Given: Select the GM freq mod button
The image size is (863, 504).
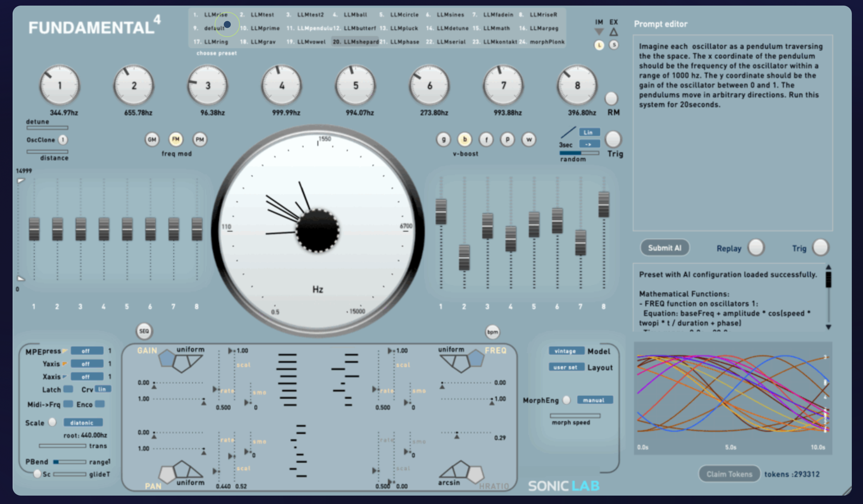Looking at the screenshot, I should pyautogui.click(x=152, y=139).
